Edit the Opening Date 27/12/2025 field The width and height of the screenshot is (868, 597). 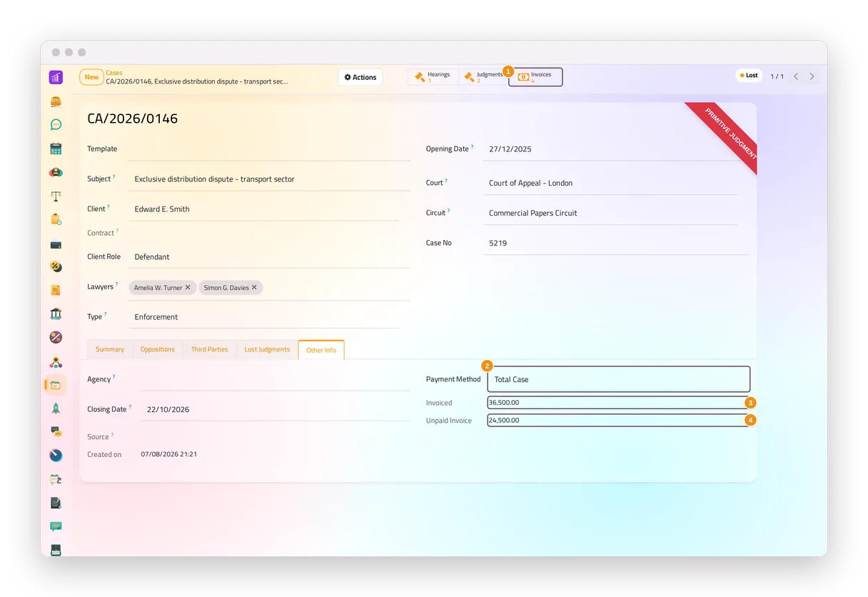point(616,149)
